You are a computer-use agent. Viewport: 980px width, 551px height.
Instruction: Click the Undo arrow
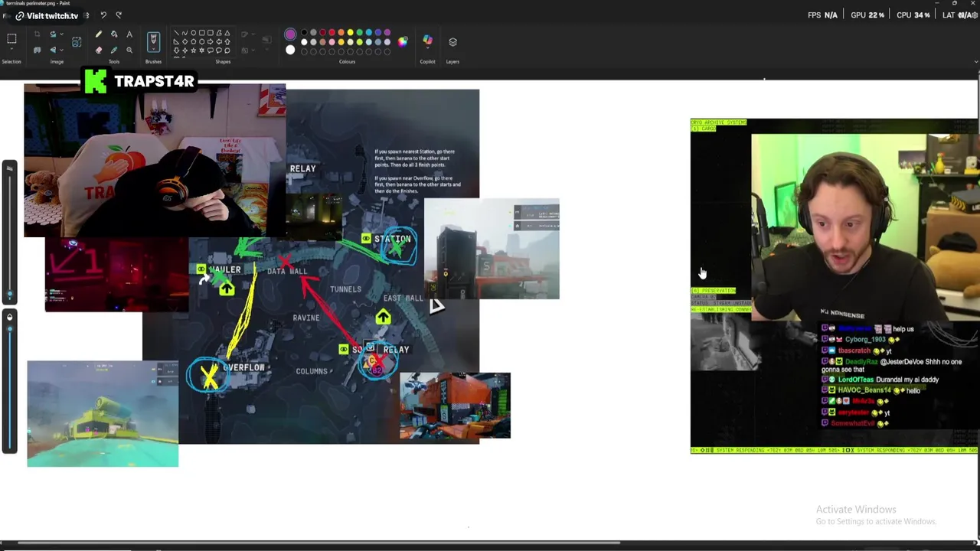click(103, 15)
